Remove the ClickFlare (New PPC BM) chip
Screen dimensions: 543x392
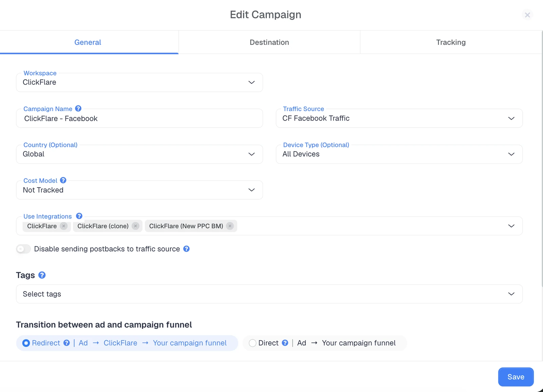click(x=230, y=226)
